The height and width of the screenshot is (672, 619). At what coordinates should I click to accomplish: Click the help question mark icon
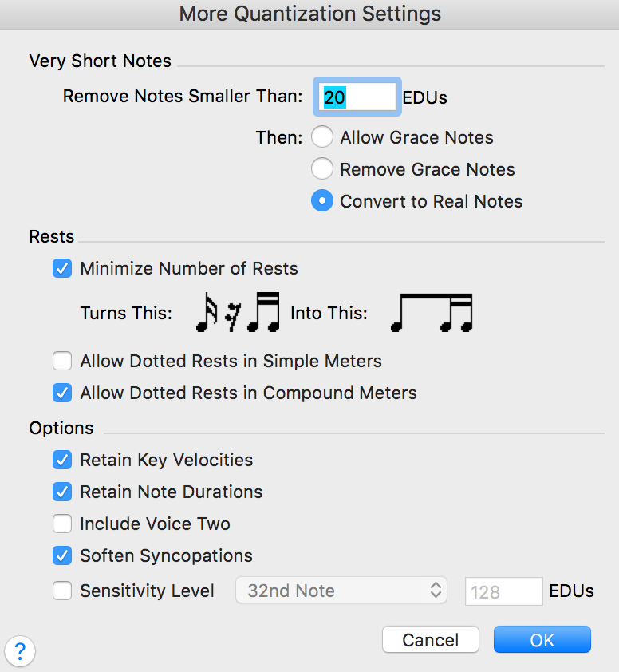21,647
